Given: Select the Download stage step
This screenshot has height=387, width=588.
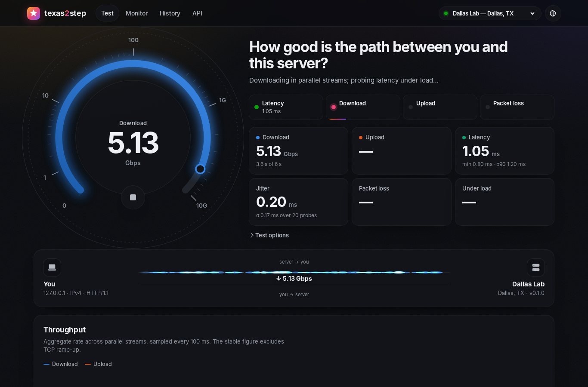Looking at the screenshot, I should coord(363,107).
